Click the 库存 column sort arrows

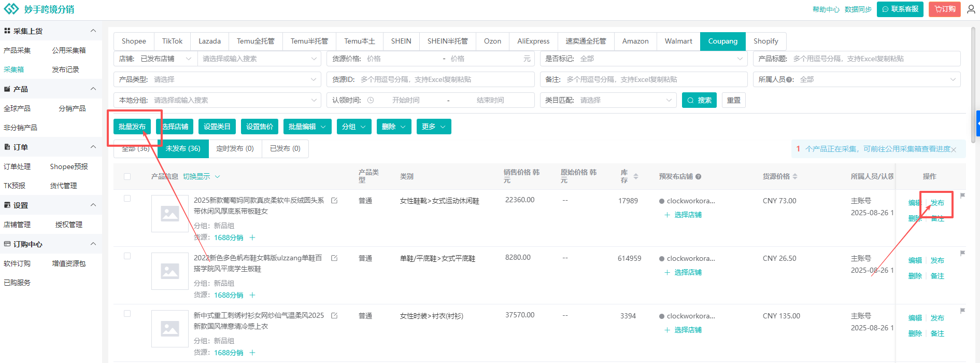(x=636, y=176)
